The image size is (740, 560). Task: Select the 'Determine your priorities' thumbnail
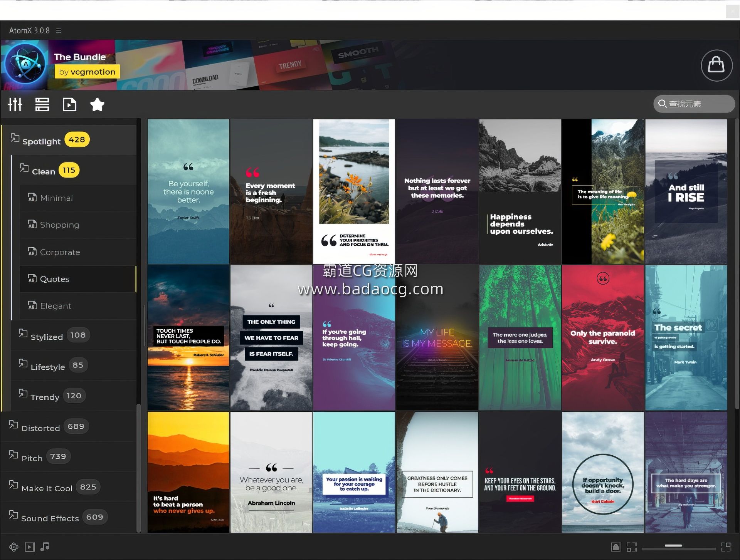354,191
